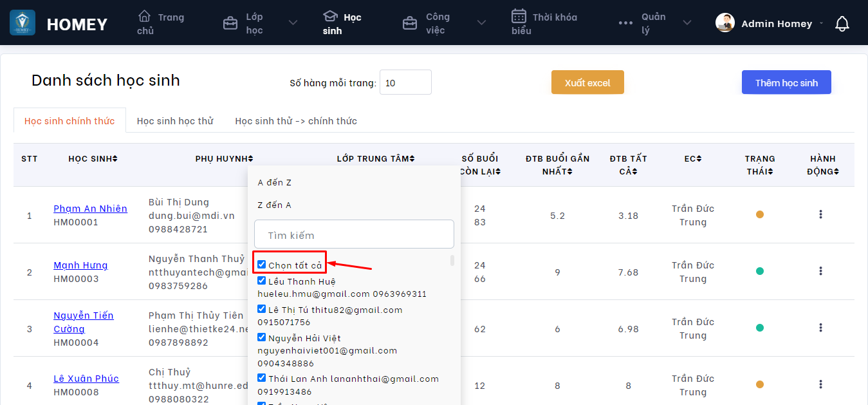This screenshot has width=868, height=405.
Task: Expand the Quản lý dropdown menu
Action: click(687, 23)
